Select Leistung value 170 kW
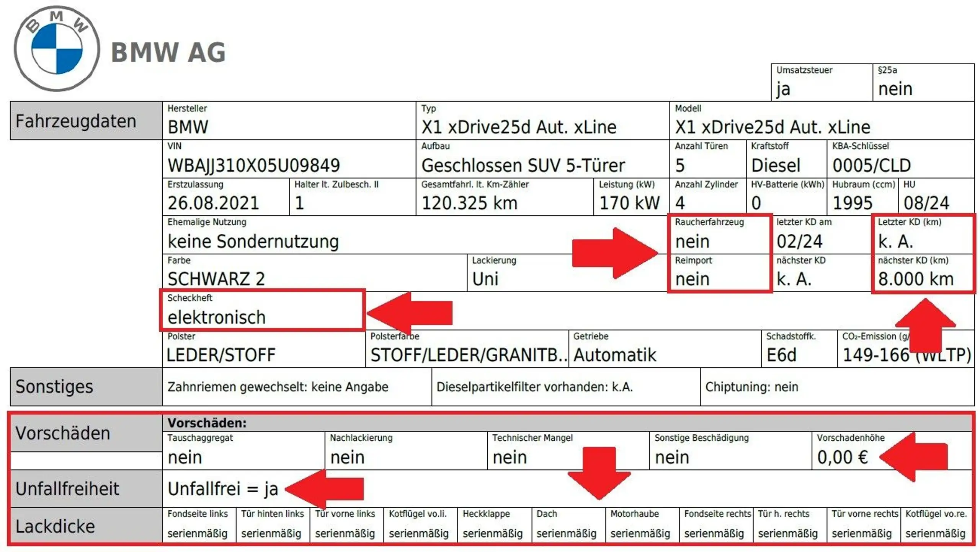 (629, 203)
